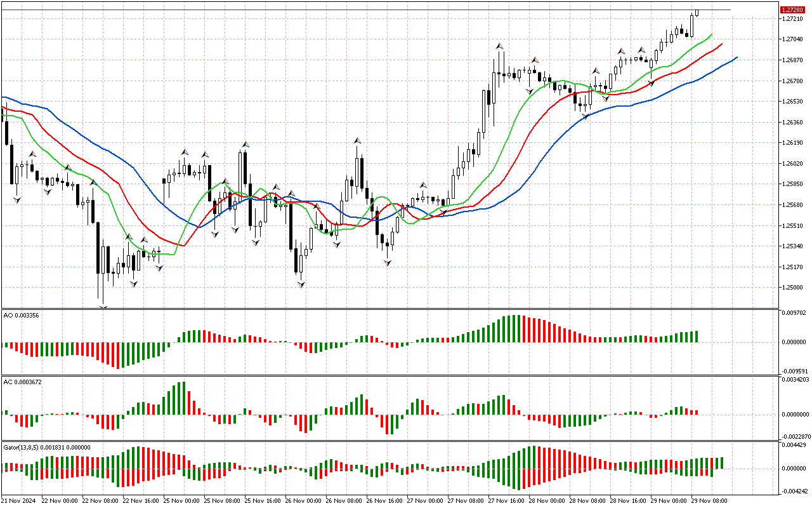The image size is (812, 508).
Task: Select the AO 0.003356 indicator label
Action: tap(22, 316)
